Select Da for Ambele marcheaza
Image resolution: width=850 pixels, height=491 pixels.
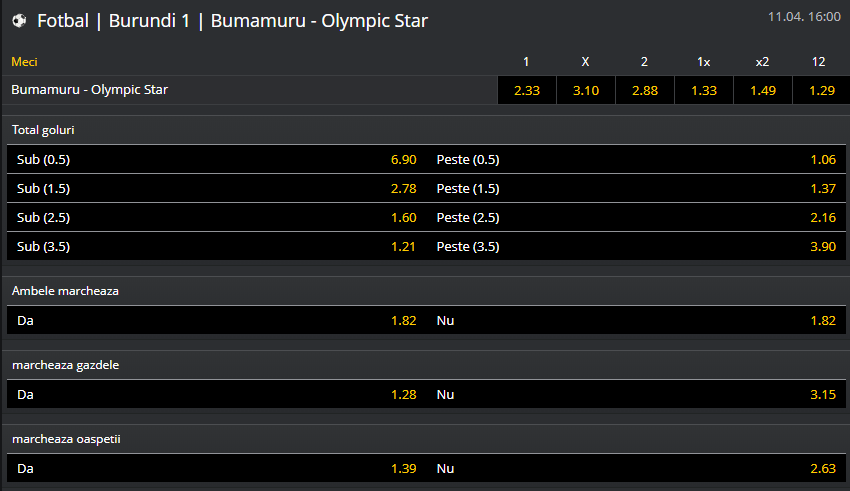[216, 320]
